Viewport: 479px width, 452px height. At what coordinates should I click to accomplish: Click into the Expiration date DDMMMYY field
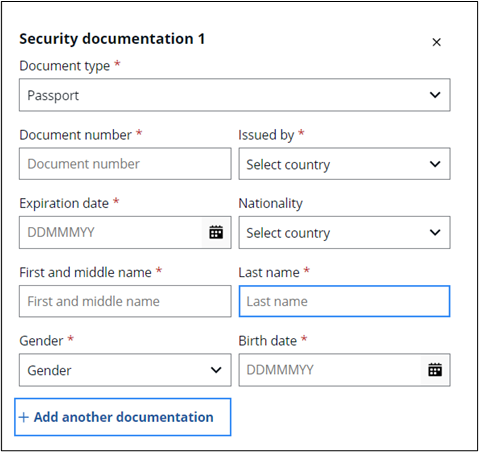(x=110, y=232)
